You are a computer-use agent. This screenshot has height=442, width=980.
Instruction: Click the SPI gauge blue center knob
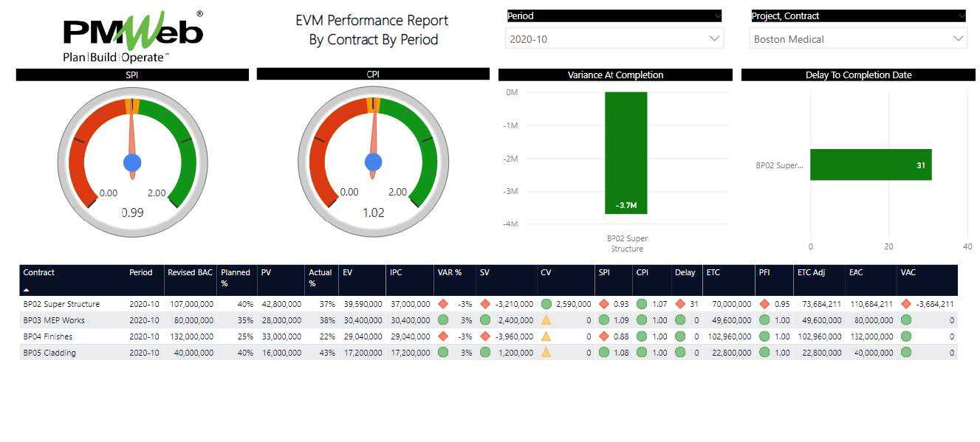pos(132,162)
